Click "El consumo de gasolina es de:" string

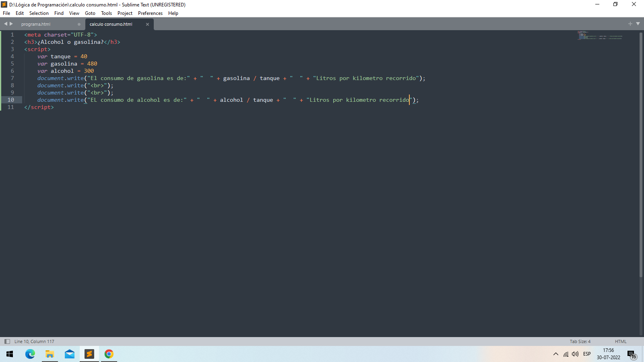click(x=138, y=78)
